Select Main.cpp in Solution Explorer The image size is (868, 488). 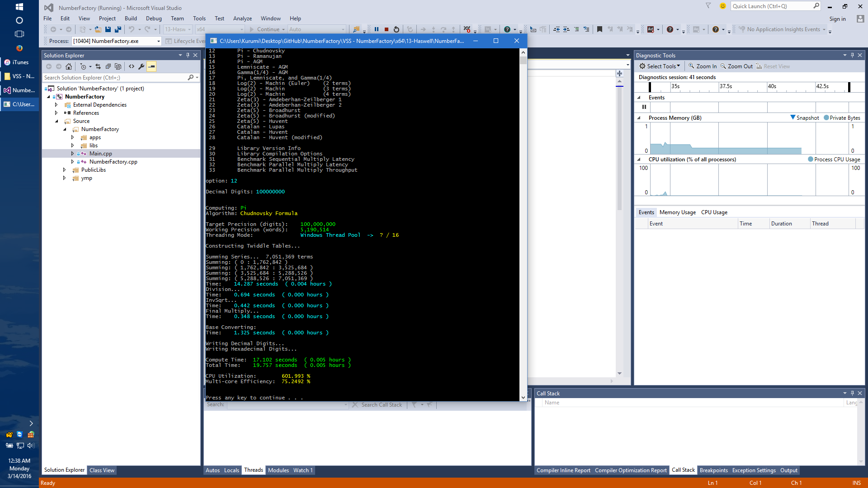(x=100, y=154)
